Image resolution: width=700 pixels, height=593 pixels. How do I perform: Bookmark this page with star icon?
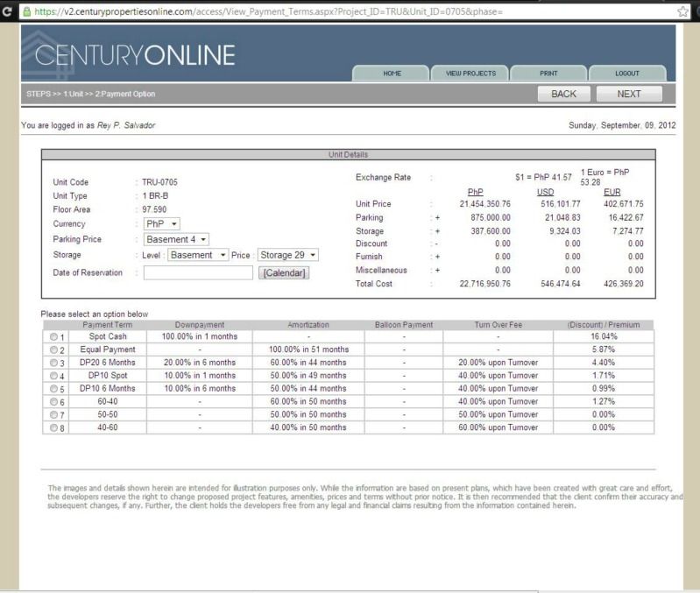coord(683,11)
